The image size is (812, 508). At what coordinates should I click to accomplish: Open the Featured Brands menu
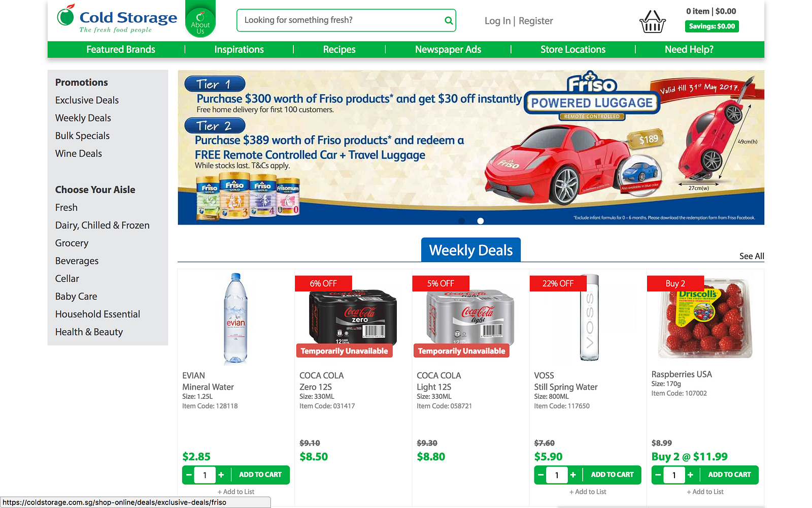point(121,49)
